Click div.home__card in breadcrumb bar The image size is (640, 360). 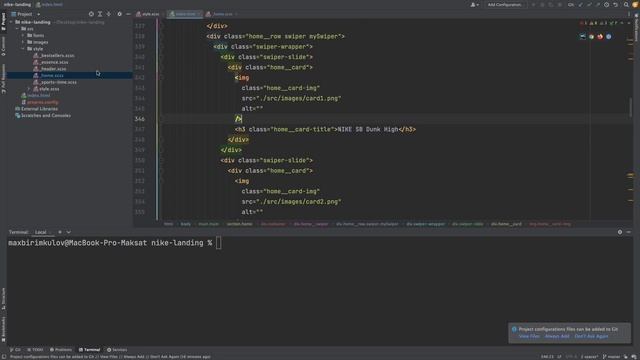tap(506, 224)
